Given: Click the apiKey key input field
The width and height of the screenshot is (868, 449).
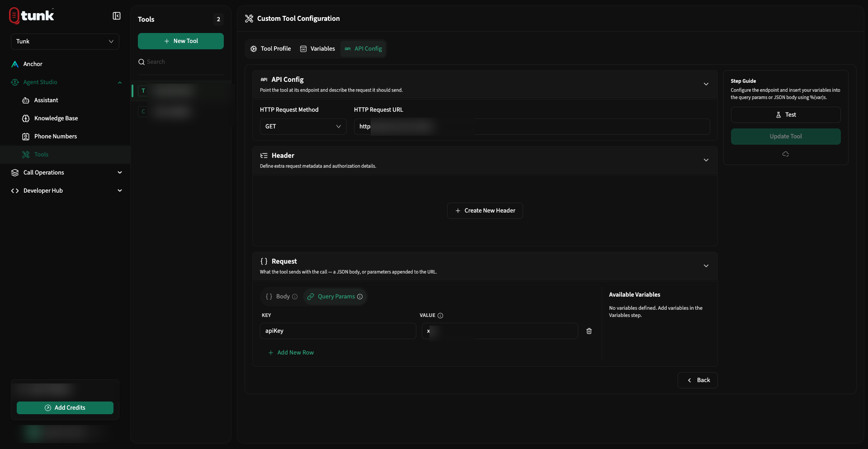Looking at the screenshot, I should click(x=338, y=331).
